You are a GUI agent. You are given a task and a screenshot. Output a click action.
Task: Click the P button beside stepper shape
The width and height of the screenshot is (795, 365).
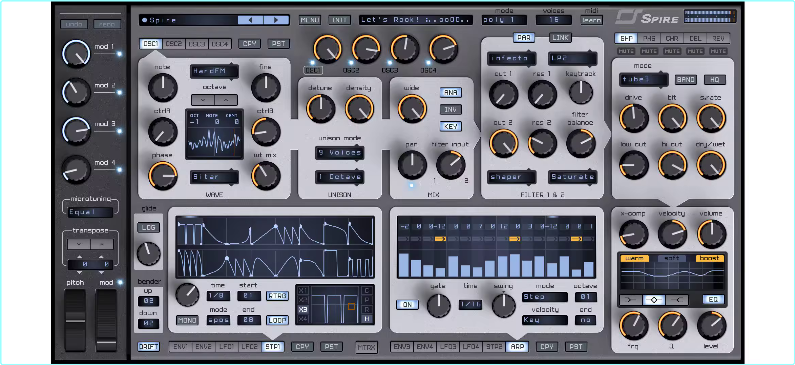click(x=367, y=300)
